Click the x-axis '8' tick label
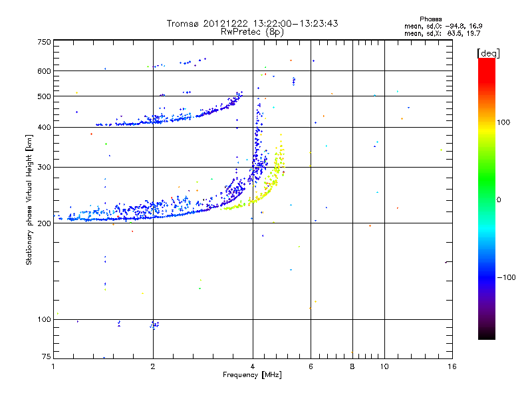The width and height of the screenshot is (532, 399). [x=352, y=366]
